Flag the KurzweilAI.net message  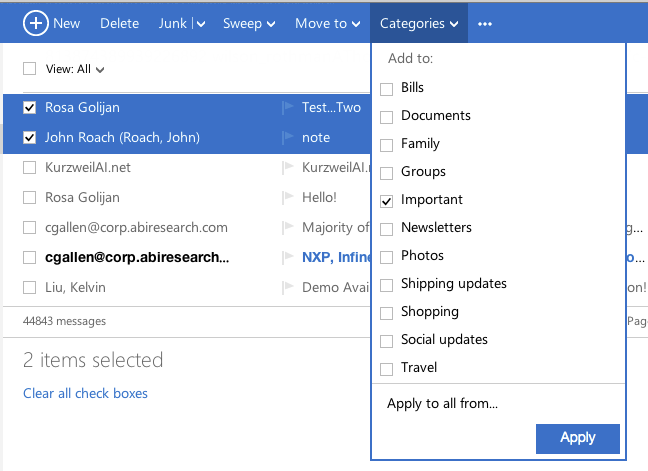point(288,168)
